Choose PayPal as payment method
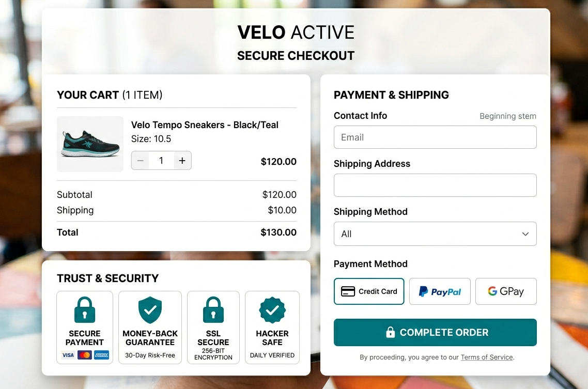Viewport: 588px width, 389px height. point(440,291)
